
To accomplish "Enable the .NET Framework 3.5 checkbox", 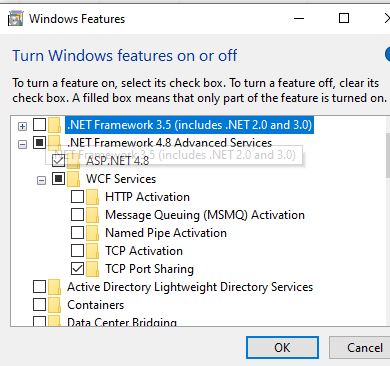I will coord(40,125).
